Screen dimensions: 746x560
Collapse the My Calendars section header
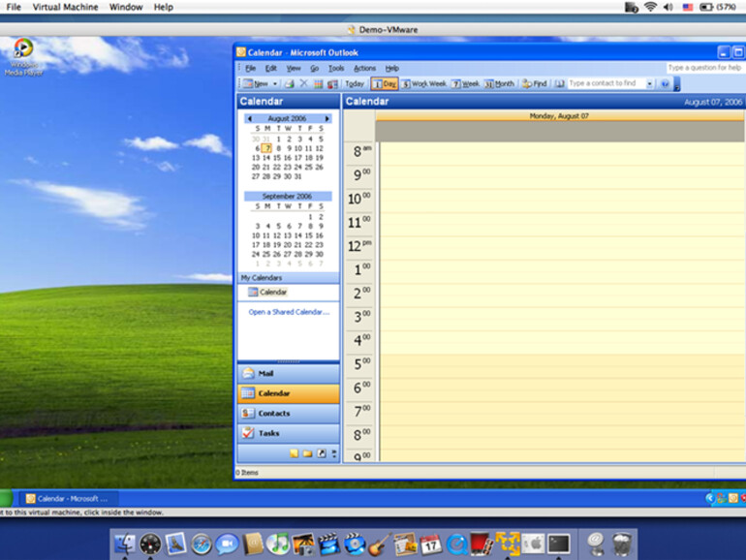(x=289, y=278)
